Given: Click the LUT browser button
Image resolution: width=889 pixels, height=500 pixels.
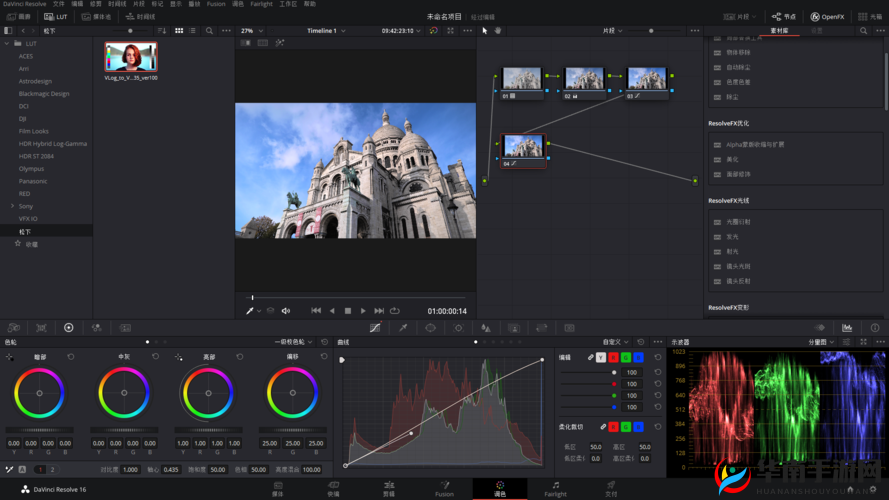Looking at the screenshot, I should pyautogui.click(x=56, y=17).
